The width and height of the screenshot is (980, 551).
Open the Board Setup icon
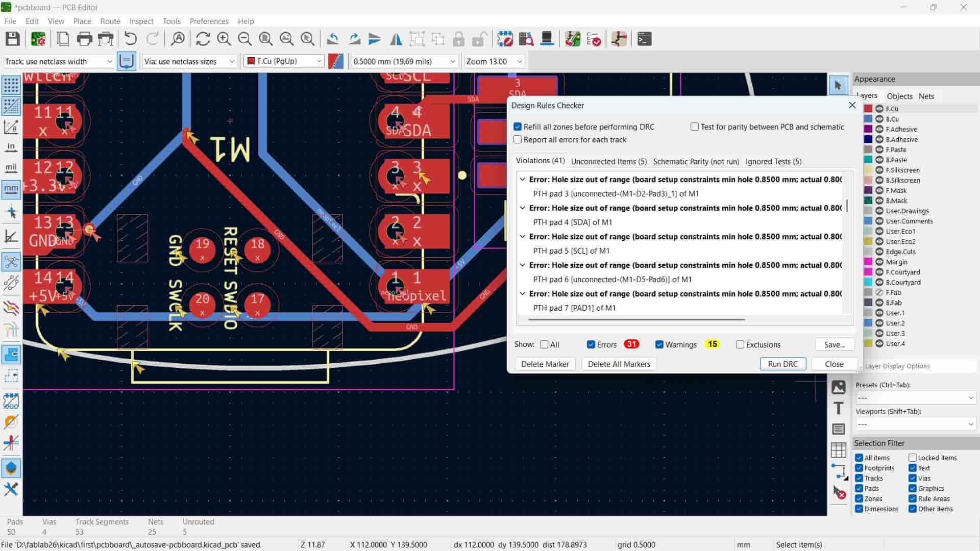38,39
